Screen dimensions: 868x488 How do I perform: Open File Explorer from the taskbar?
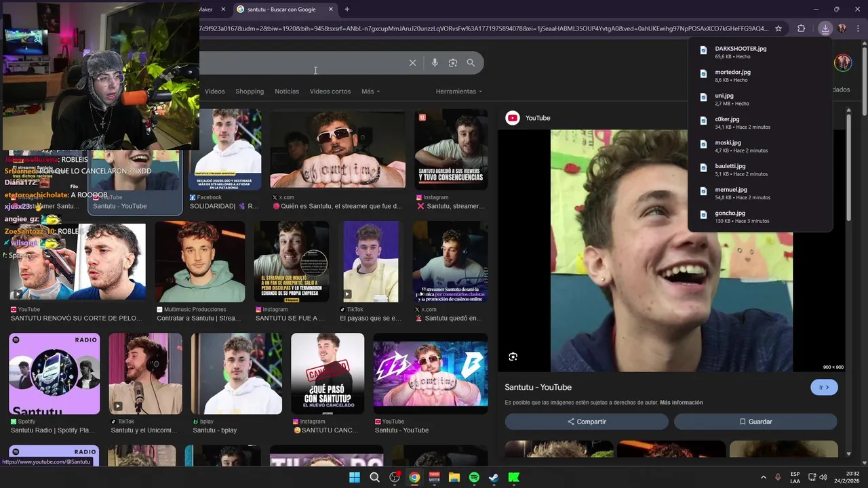pos(454,477)
